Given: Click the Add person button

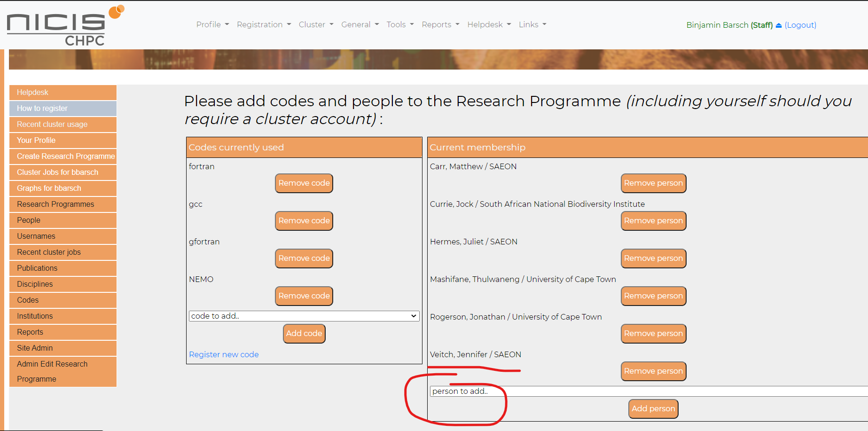Looking at the screenshot, I should [653, 409].
